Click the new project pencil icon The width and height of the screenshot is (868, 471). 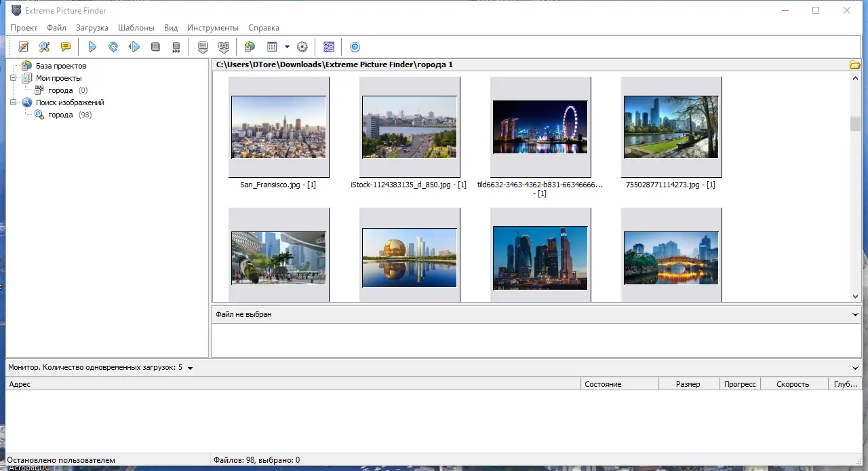point(24,47)
